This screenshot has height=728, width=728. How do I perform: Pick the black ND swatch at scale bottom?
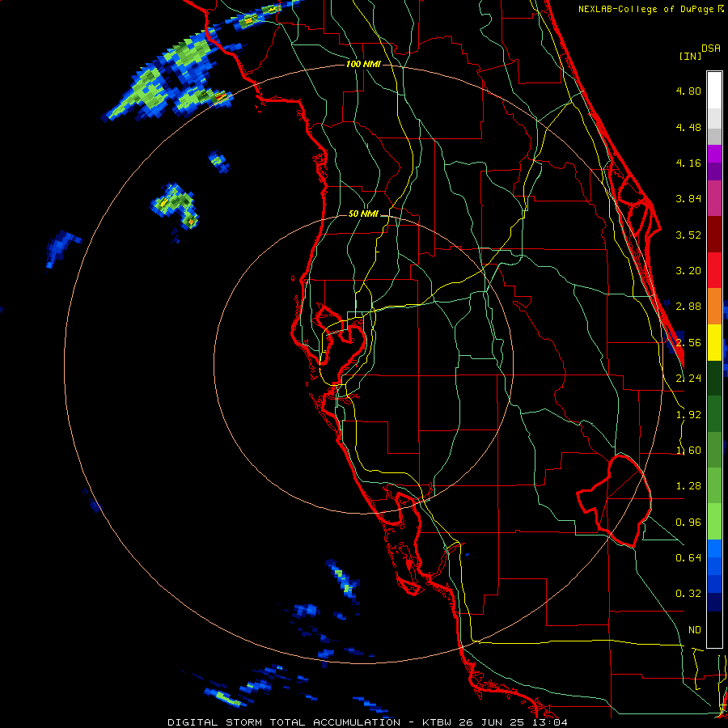point(714,629)
